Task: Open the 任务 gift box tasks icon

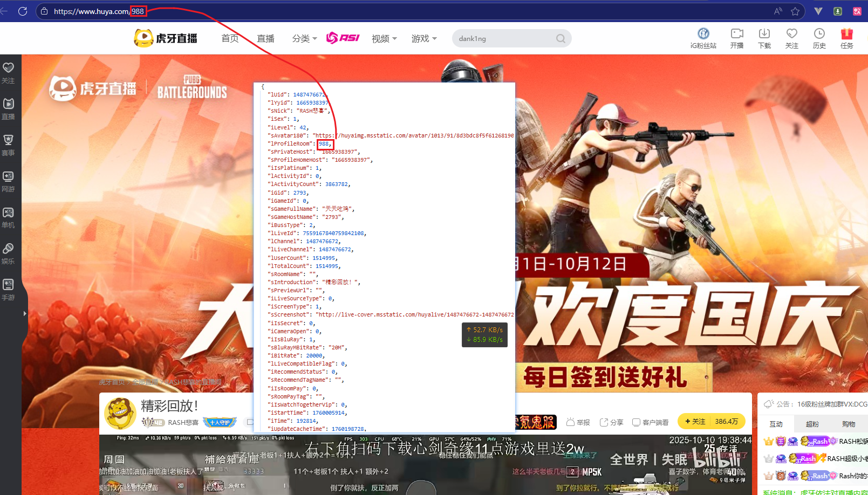Action: pyautogui.click(x=847, y=38)
